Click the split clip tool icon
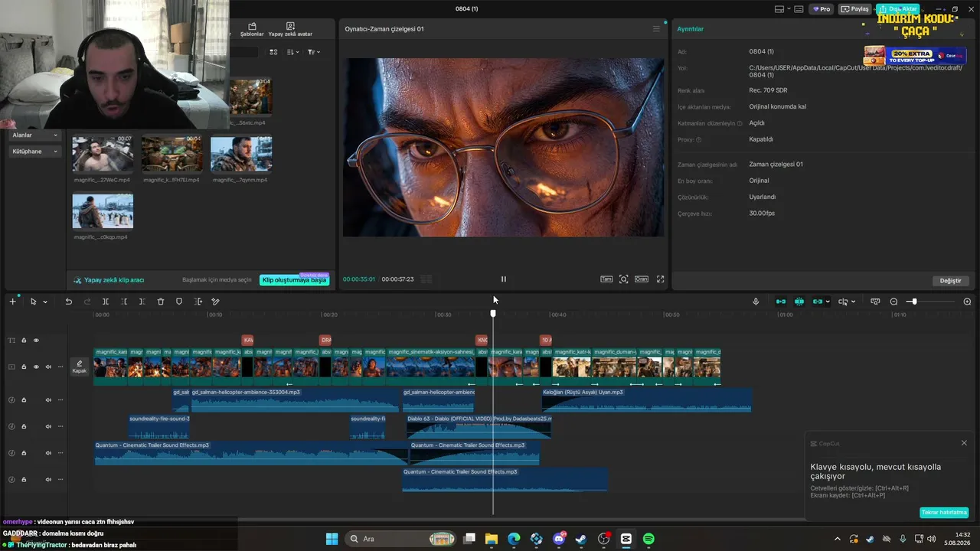This screenshot has width=980, height=551. (106, 302)
